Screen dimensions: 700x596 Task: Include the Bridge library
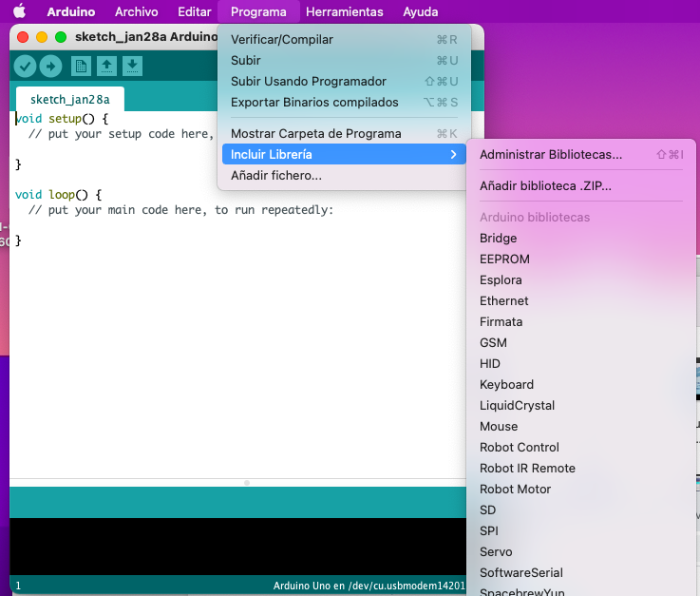pyautogui.click(x=581, y=239)
